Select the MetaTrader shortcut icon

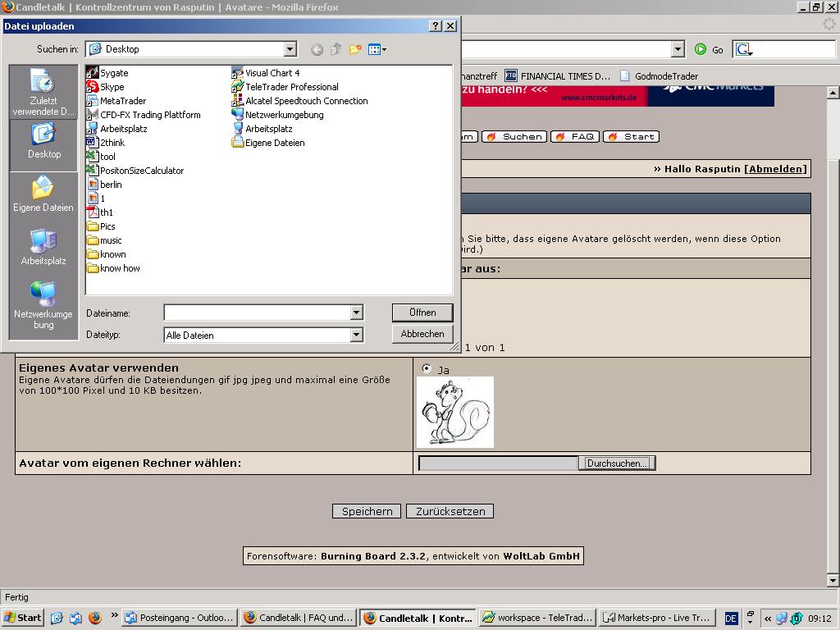tap(93, 101)
